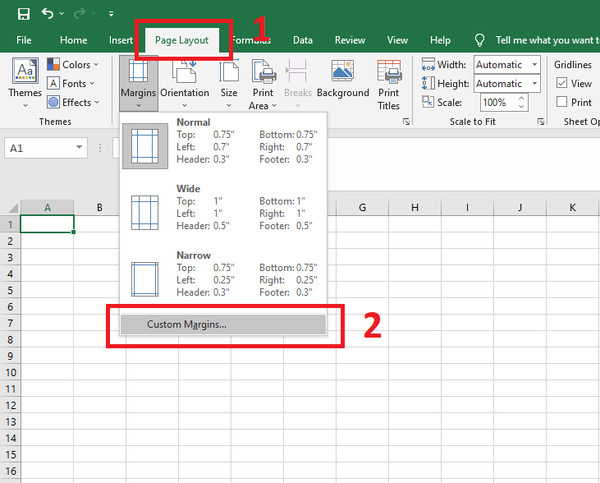Image resolution: width=600 pixels, height=483 pixels.
Task: Choose the Normal margins preset
Action: coord(223,146)
